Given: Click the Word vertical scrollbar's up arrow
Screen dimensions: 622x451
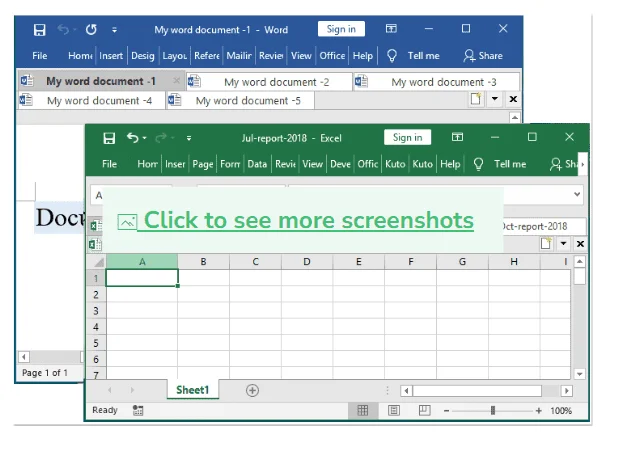Looking at the screenshot, I should click(x=514, y=118).
